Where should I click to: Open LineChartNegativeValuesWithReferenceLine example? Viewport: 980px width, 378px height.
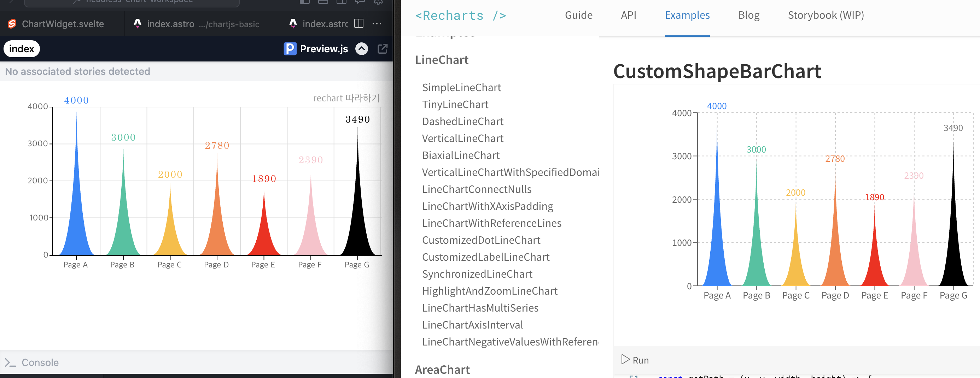tap(510, 342)
